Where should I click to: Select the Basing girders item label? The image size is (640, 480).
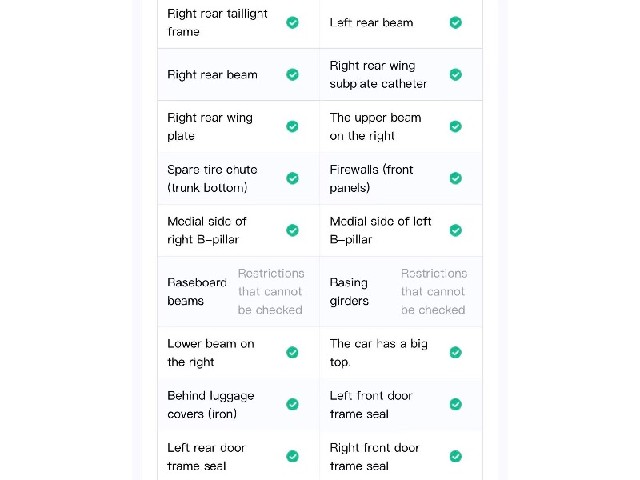click(349, 291)
